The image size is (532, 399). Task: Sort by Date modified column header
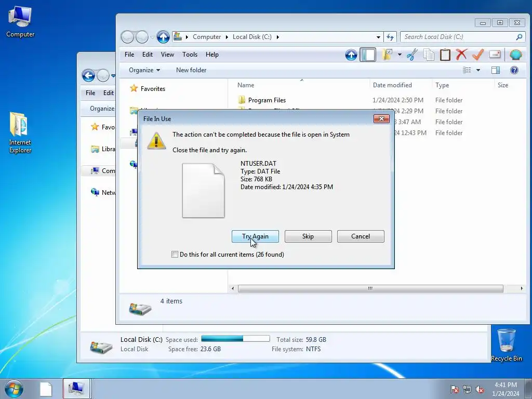click(x=392, y=85)
